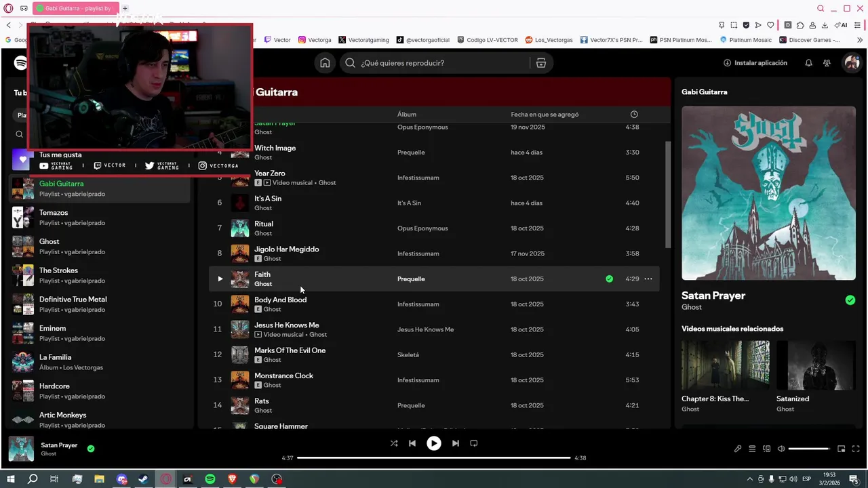
Task: Open Codigo LV-VECTOR bookmark
Action: (488, 40)
